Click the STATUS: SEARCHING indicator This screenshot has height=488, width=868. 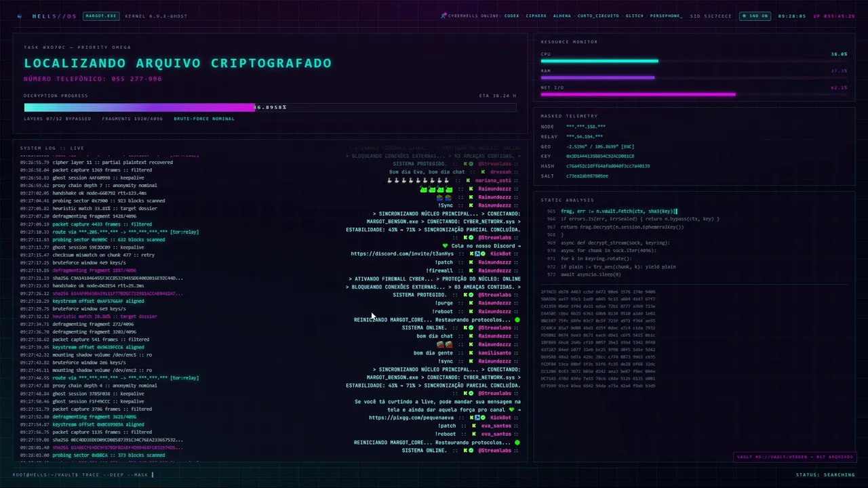click(825, 474)
